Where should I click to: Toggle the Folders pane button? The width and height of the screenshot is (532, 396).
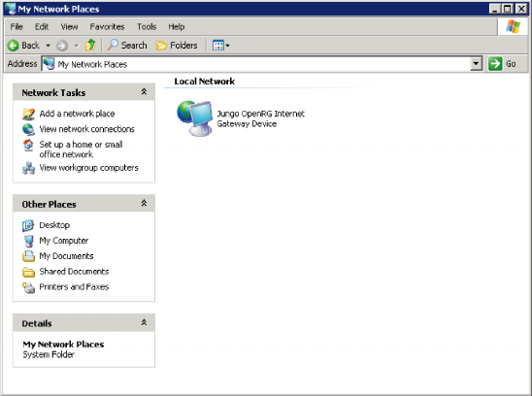(177, 45)
